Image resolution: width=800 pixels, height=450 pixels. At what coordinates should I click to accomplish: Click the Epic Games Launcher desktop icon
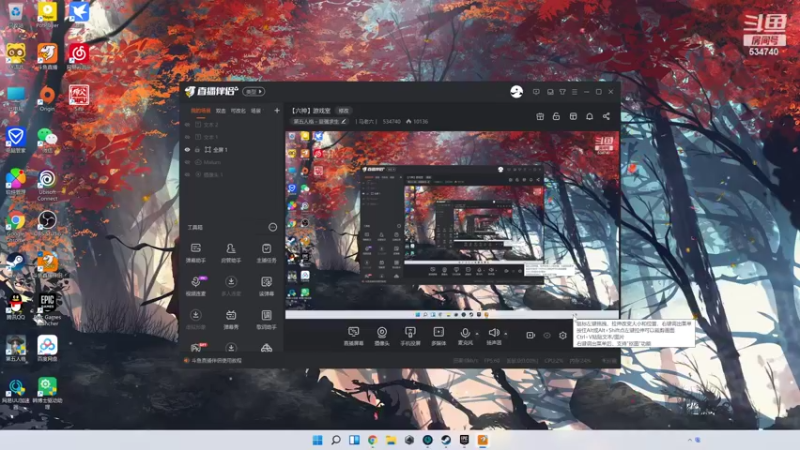tap(47, 309)
